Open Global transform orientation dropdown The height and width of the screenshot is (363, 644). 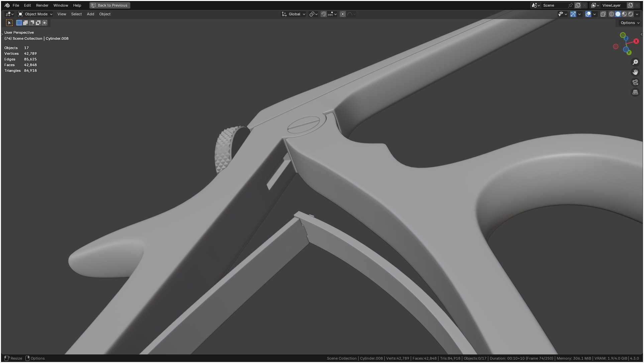click(x=294, y=14)
